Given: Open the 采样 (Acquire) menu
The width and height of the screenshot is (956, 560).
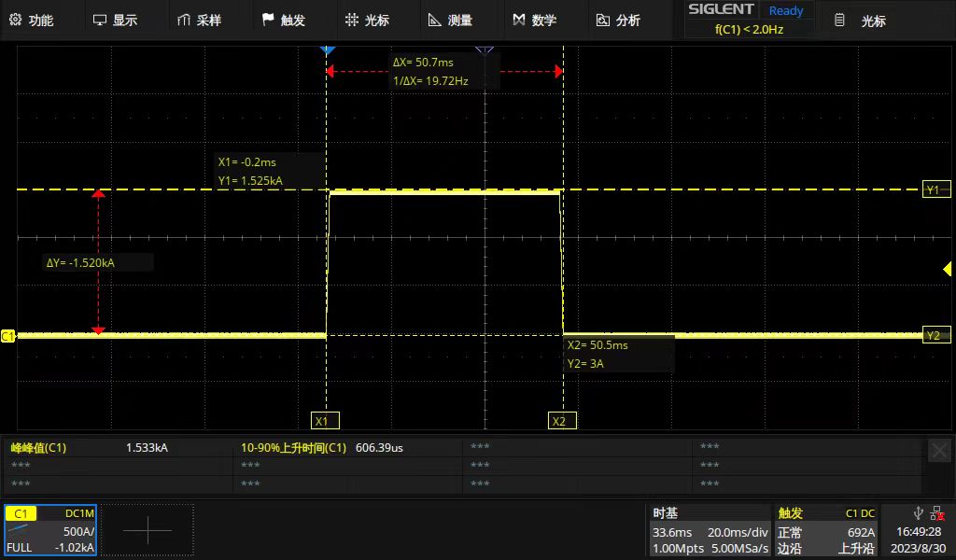Looking at the screenshot, I should tap(199, 20).
